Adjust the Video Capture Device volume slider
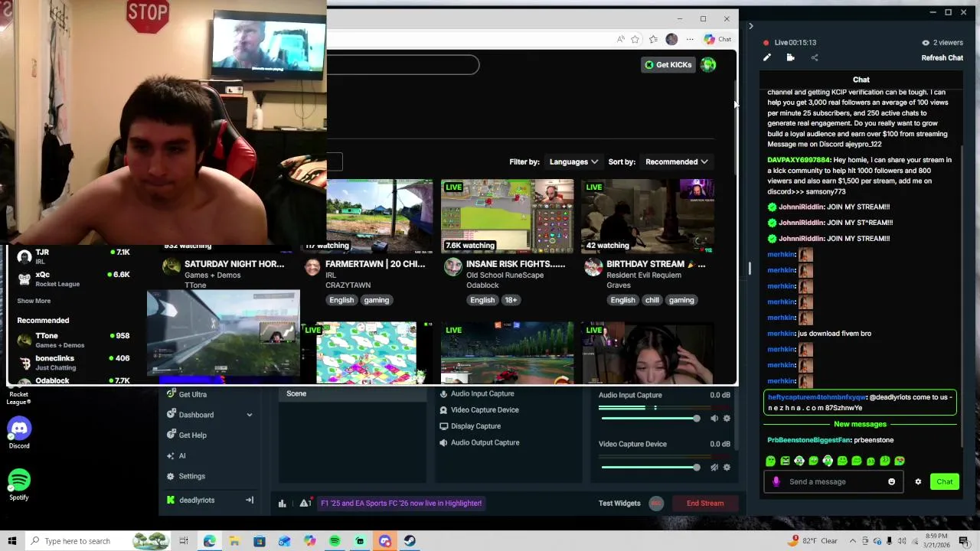 coord(649,468)
